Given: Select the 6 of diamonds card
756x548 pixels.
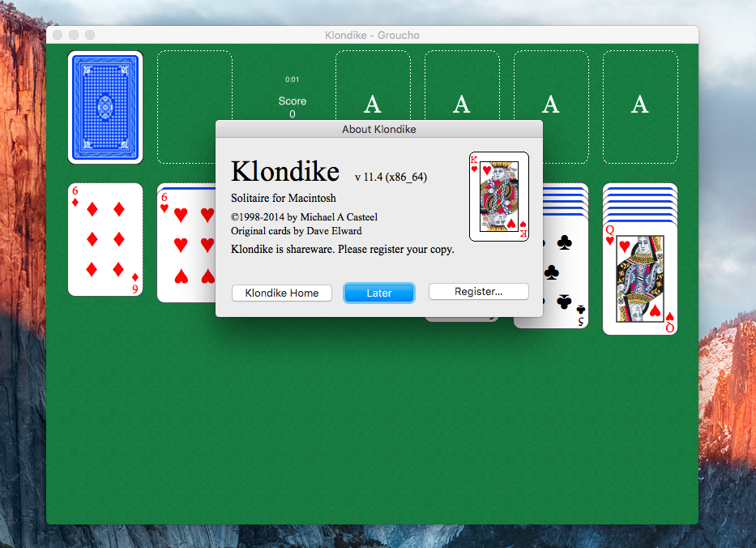Looking at the screenshot, I should point(105,239).
